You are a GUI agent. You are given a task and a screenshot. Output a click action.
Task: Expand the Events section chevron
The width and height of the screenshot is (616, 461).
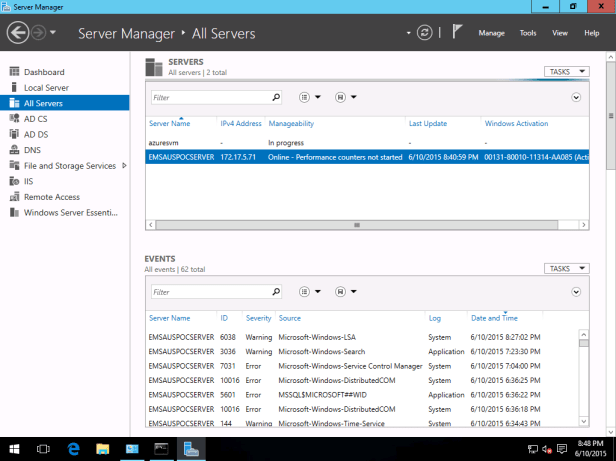pos(576,292)
